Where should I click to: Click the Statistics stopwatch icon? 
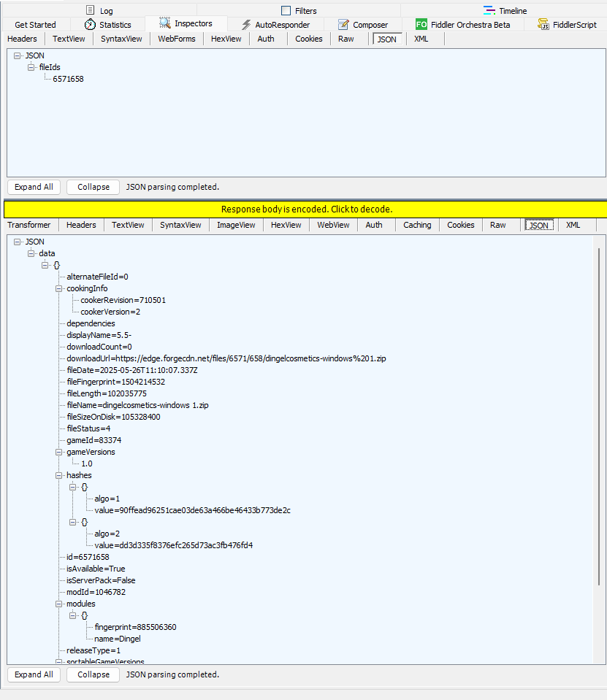coord(91,25)
